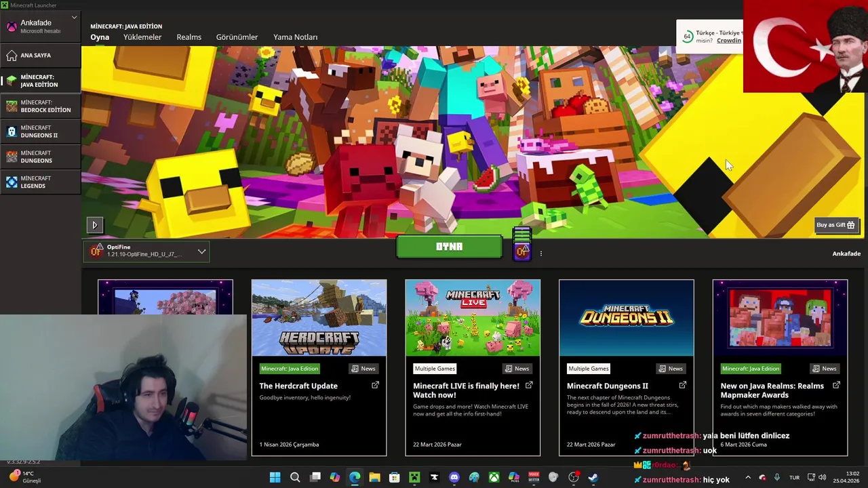
Task: Open Task View on the taskbar
Action: pyautogui.click(x=315, y=477)
